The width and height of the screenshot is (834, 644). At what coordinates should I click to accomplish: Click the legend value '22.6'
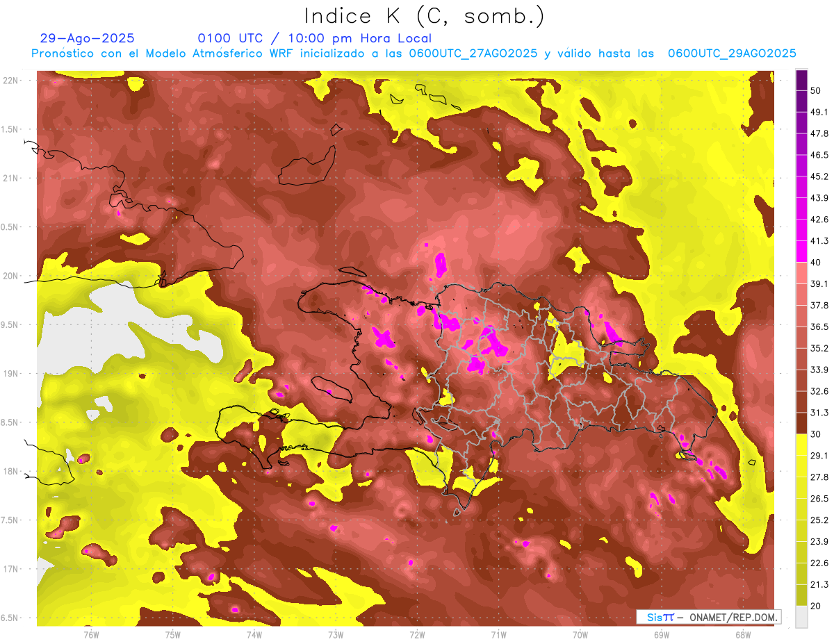tap(819, 563)
